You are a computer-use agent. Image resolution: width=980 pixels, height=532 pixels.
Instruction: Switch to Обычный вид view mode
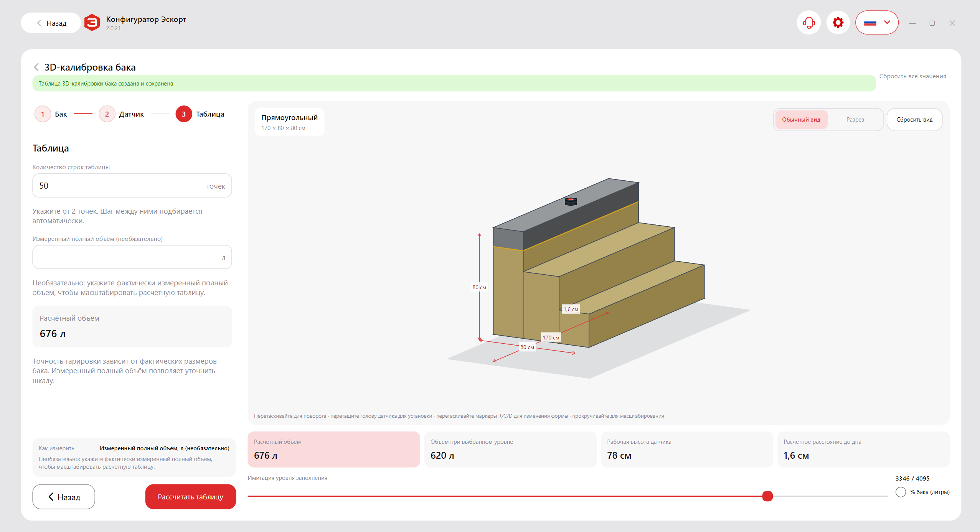(x=801, y=120)
